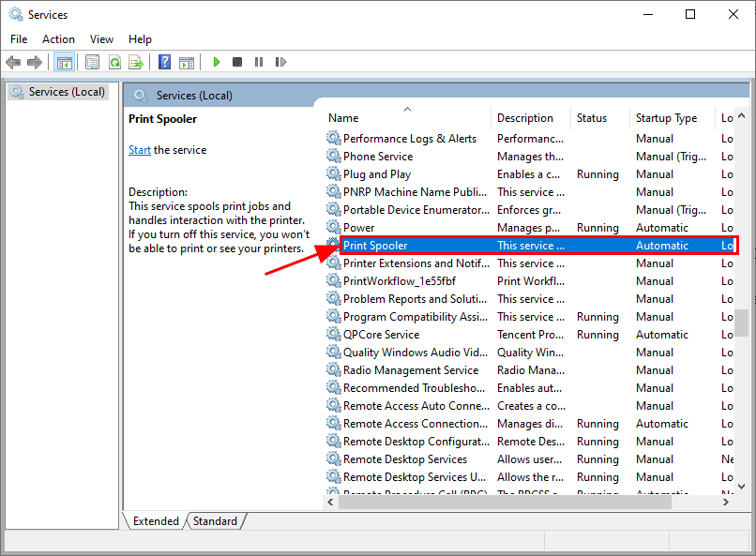Image resolution: width=756 pixels, height=556 pixels.
Task: Click the Export List toolbar icon
Action: coord(137,62)
